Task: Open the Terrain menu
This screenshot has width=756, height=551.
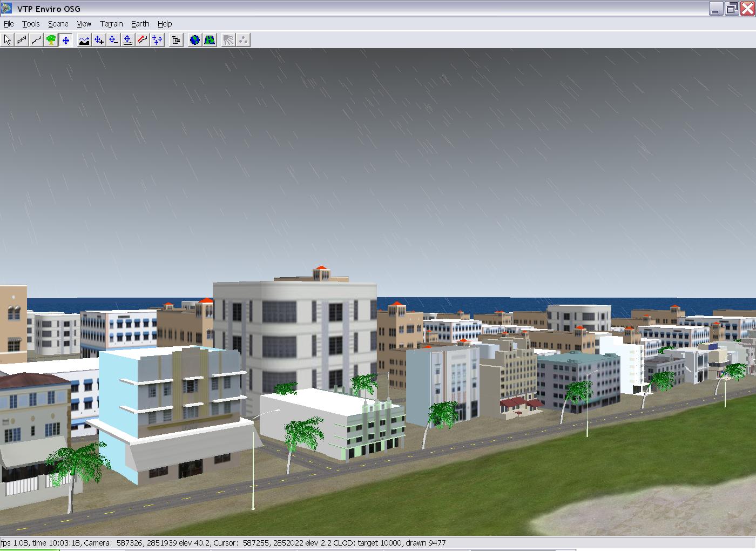Action: [x=111, y=24]
